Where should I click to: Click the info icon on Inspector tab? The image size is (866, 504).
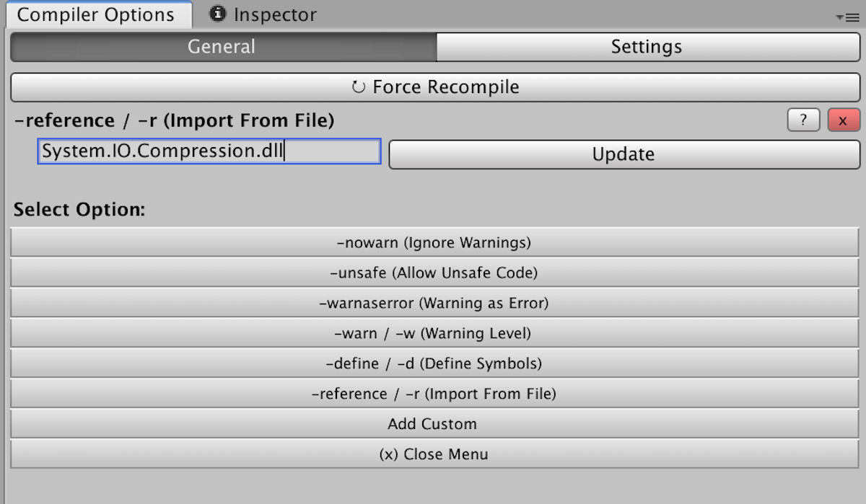[218, 14]
